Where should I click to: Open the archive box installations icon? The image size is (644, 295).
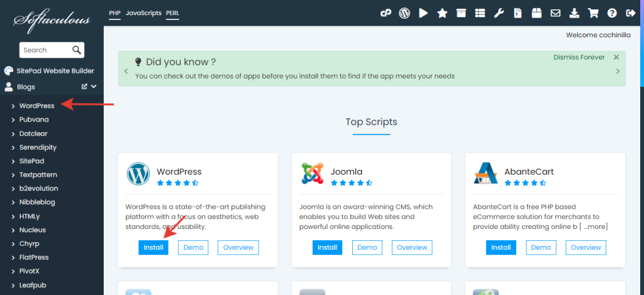pyautogui.click(x=461, y=13)
